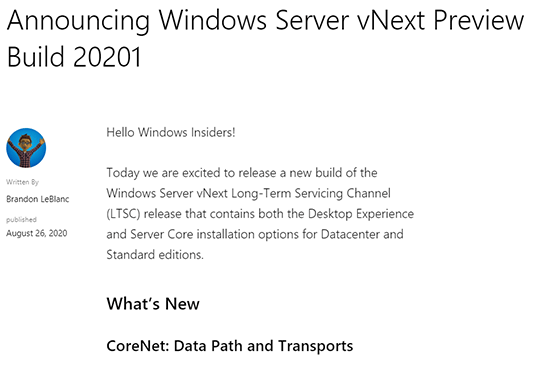This screenshot has height=371, width=545.
Task: Click the words "Server Core" in the paragraph
Action: [x=162, y=234]
